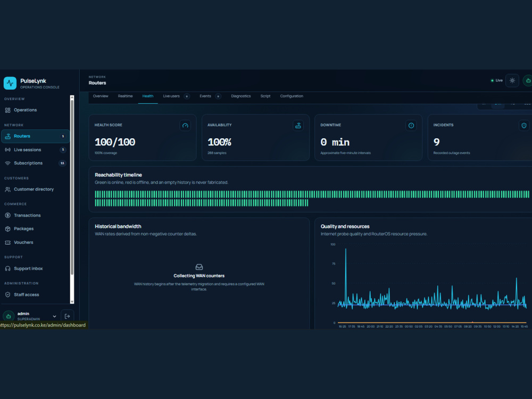
Task: Click the Packages box icon
Action: [x=8, y=229]
